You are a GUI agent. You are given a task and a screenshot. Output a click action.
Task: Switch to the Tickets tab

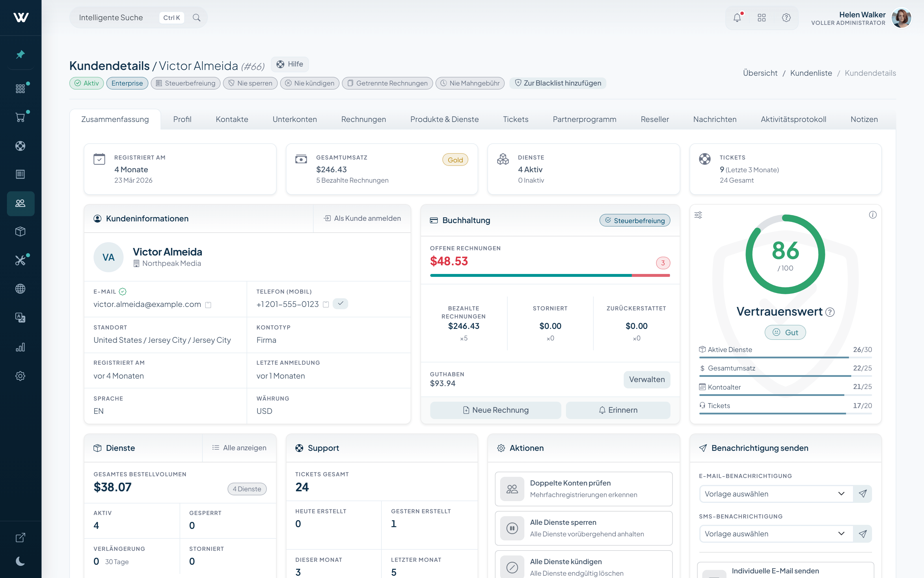pyautogui.click(x=515, y=119)
